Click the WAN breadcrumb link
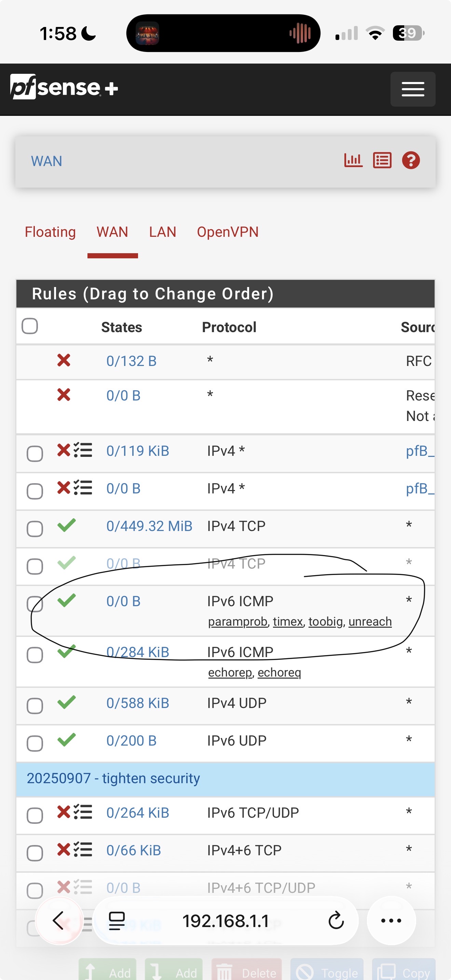The height and width of the screenshot is (980, 451). 46,161
